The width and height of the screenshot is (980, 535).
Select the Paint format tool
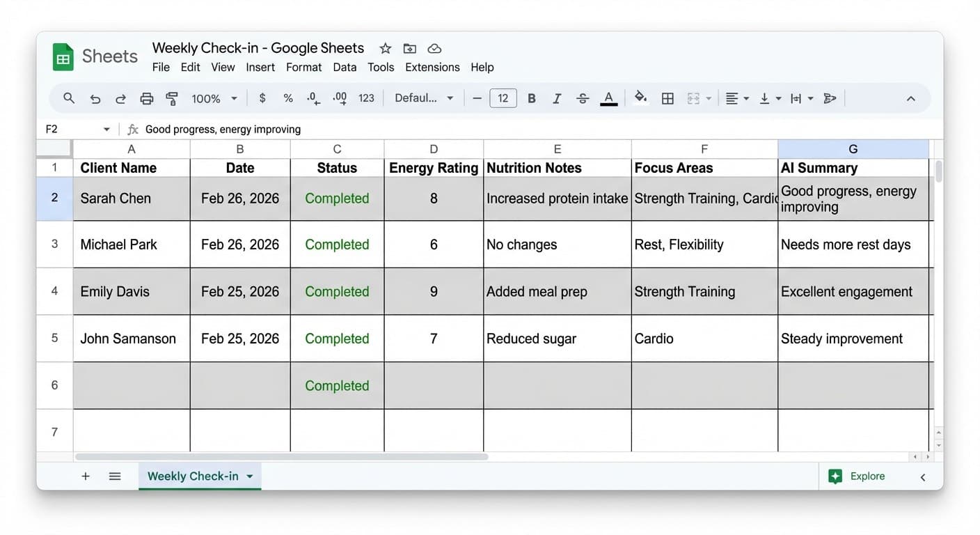(172, 98)
